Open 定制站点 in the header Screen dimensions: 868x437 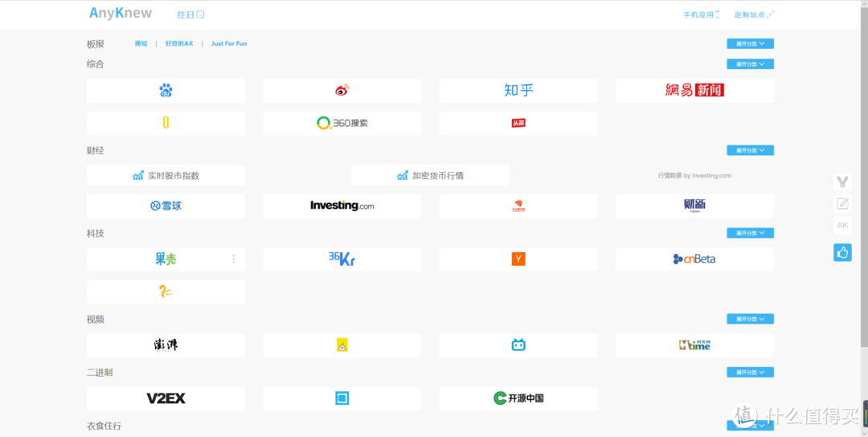coord(754,15)
